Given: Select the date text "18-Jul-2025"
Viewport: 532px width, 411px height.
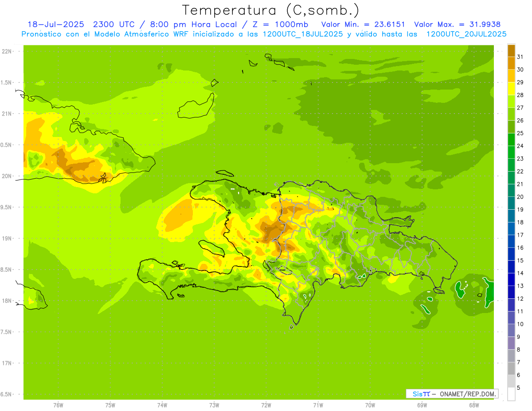Looking at the screenshot, I should pyautogui.click(x=55, y=24).
